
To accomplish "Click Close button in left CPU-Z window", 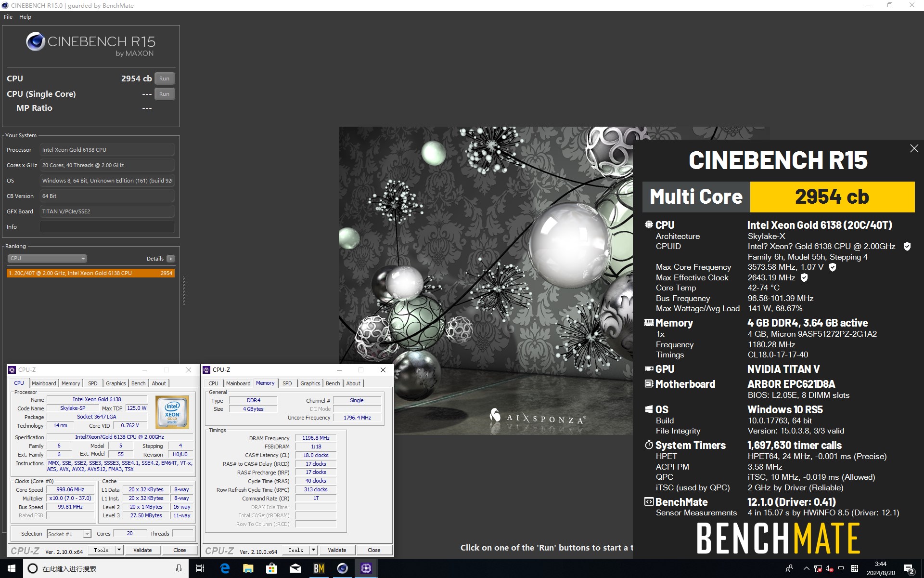I will (x=180, y=550).
